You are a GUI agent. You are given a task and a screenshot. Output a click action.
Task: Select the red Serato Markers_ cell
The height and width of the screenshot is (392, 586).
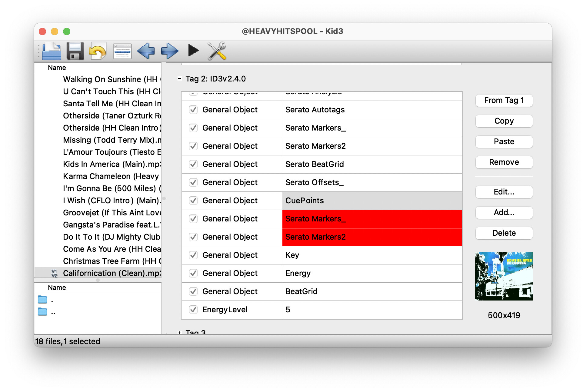tap(372, 219)
